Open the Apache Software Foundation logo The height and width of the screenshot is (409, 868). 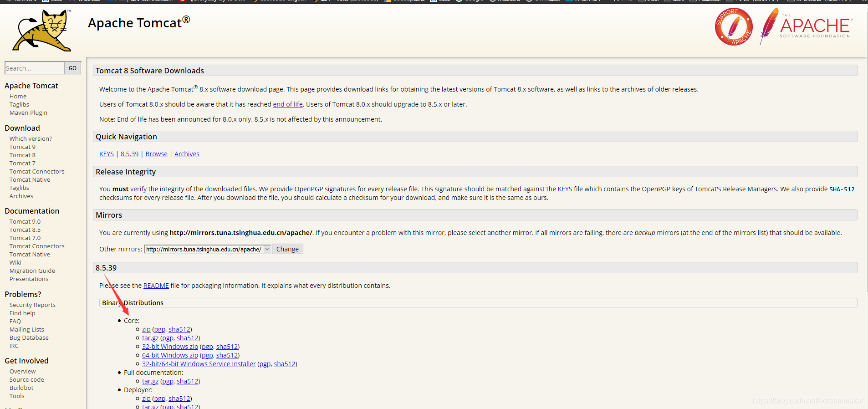(x=805, y=26)
